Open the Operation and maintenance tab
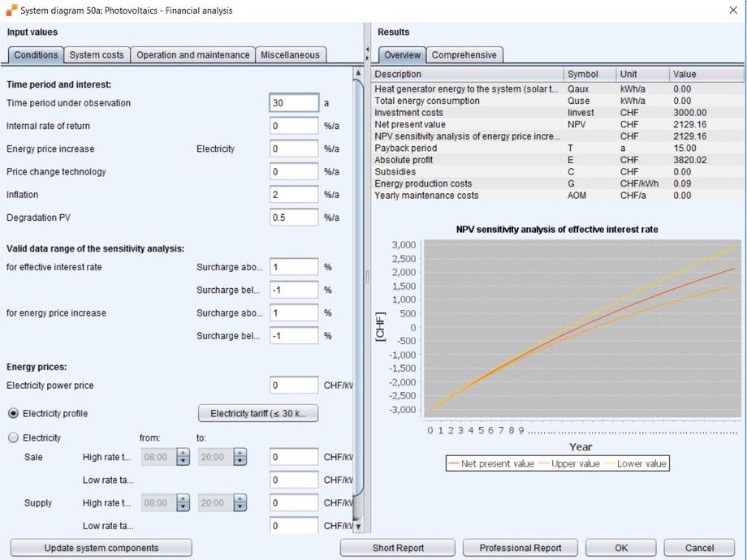Screen dimensions: 747x560 coord(193,55)
